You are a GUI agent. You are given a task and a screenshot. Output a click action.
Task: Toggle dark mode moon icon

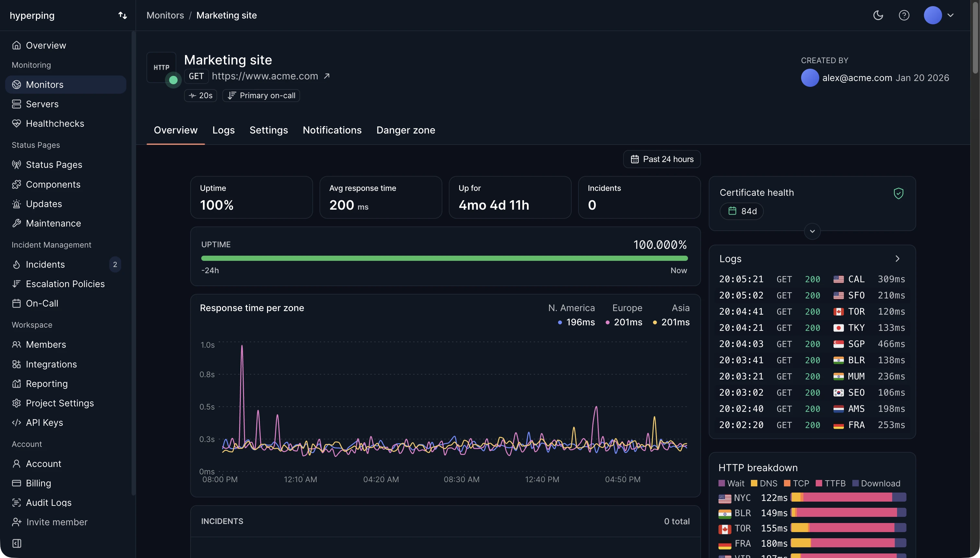click(878, 15)
